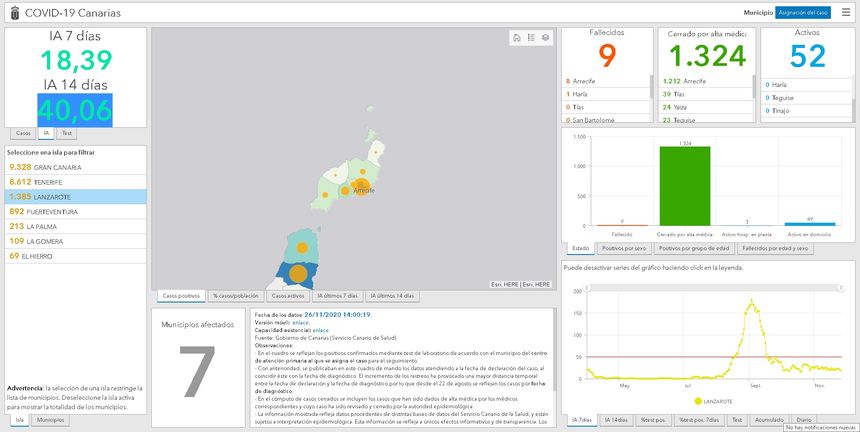This screenshot has width=860, height=432.
Task: Switch to Positivos por sexo tab
Action: coord(625,248)
